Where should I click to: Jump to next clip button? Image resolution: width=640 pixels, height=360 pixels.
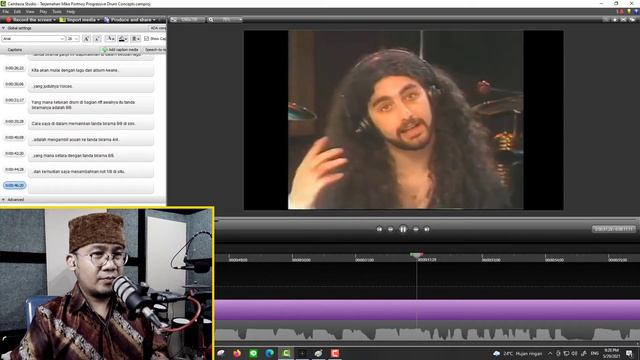(x=427, y=229)
